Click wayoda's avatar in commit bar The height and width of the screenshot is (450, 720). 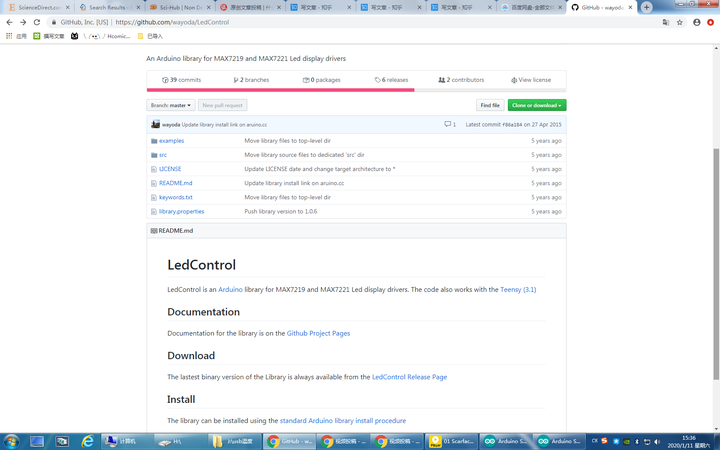[156, 124]
